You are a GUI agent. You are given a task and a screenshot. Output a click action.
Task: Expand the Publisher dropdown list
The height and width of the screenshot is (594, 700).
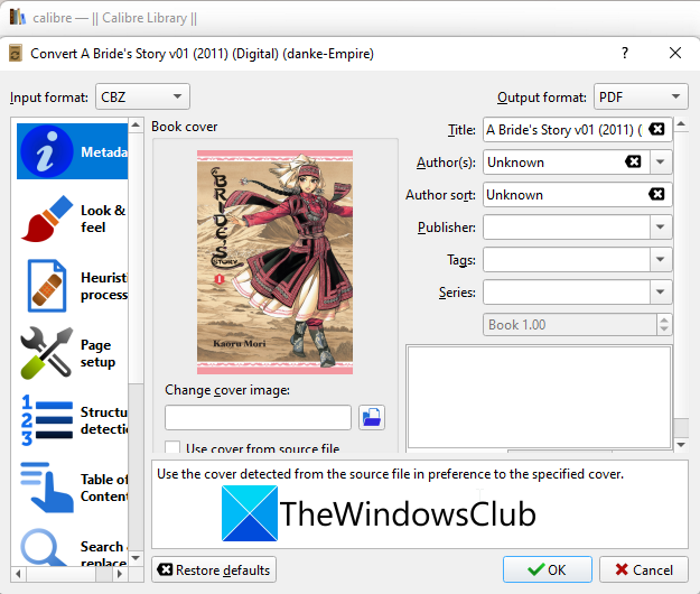(x=660, y=227)
